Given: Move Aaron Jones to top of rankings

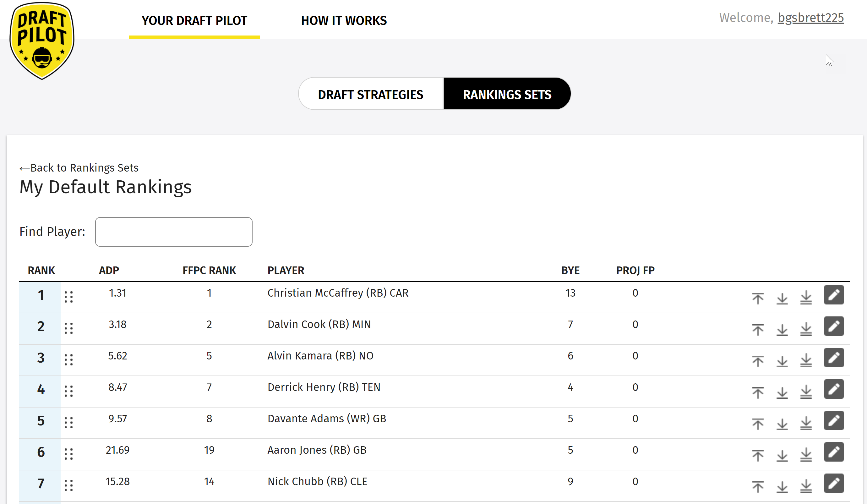Looking at the screenshot, I should pyautogui.click(x=758, y=455).
